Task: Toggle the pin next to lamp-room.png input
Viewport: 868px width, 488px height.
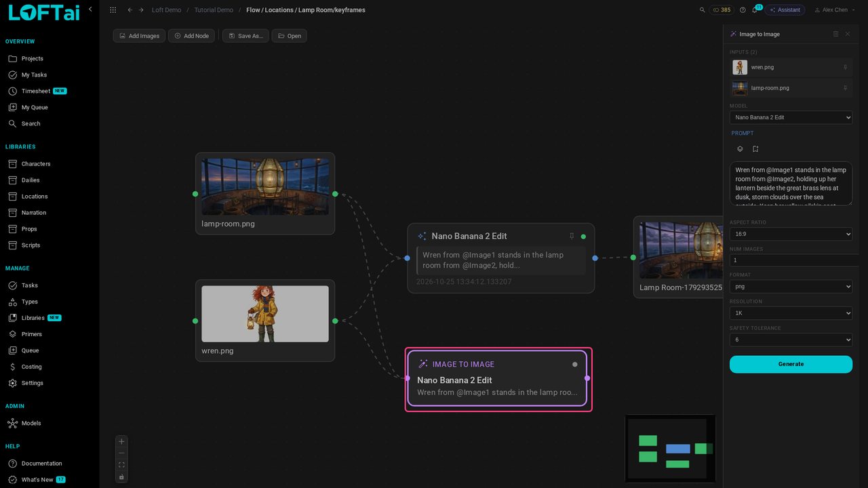Action: click(845, 88)
